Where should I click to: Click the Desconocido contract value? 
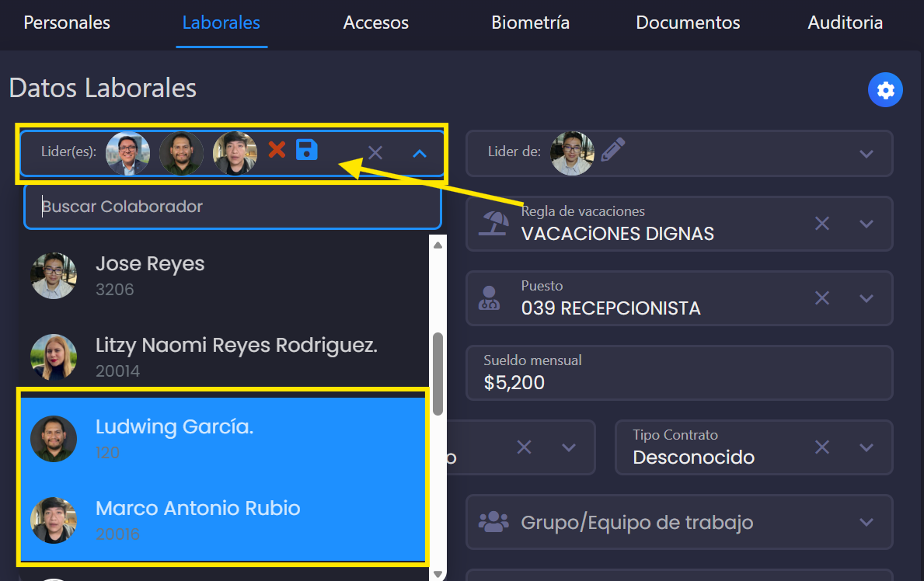[694, 457]
